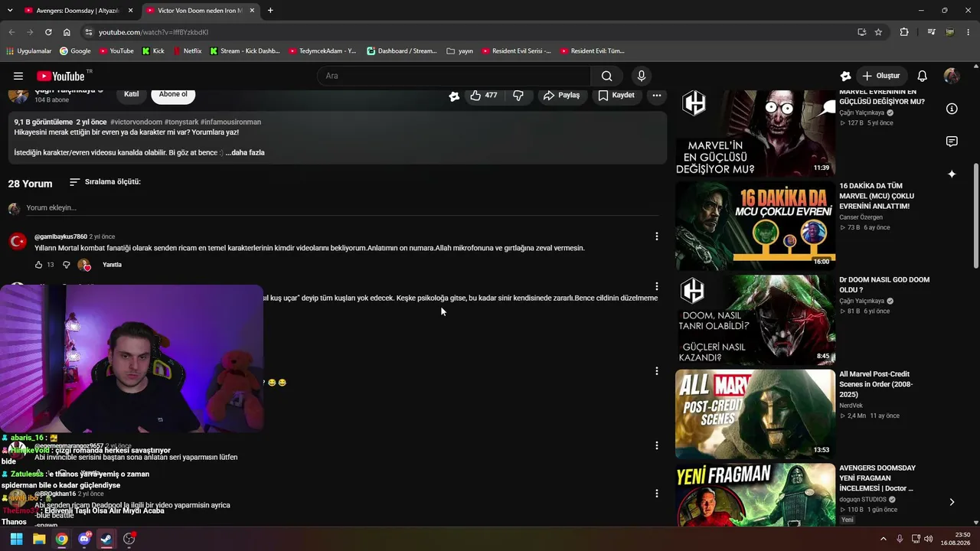Open the Canser Özergen channel name
Viewport: 980px width, 551px height.
(861, 217)
